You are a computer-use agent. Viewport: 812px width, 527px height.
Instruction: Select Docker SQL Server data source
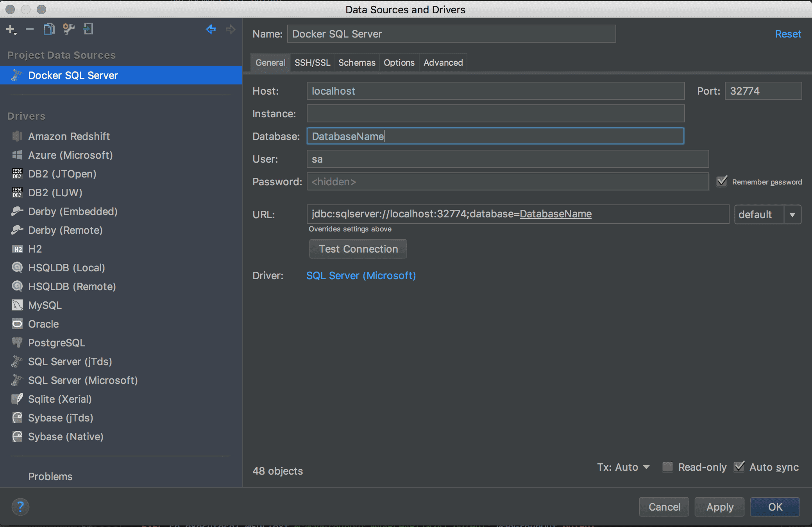(121, 75)
